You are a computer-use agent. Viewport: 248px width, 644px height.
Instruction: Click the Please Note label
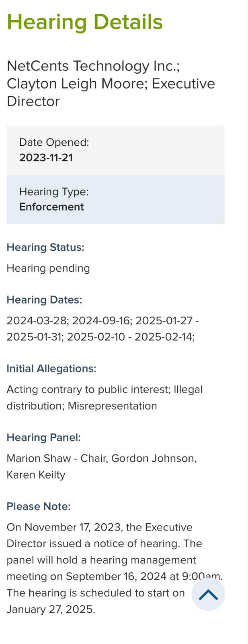tap(39, 506)
